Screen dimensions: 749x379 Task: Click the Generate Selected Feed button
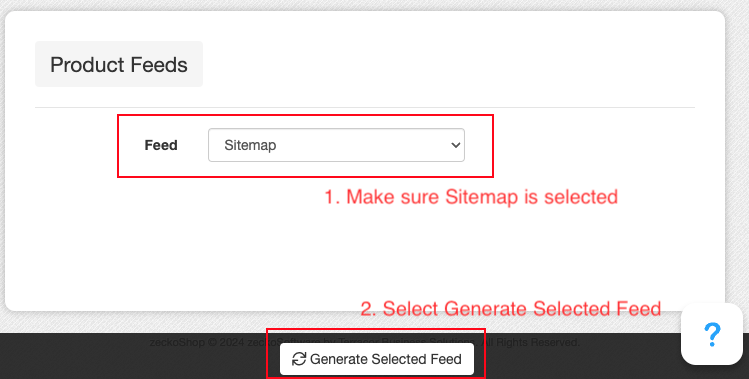pyautogui.click(x=377, y=359)
